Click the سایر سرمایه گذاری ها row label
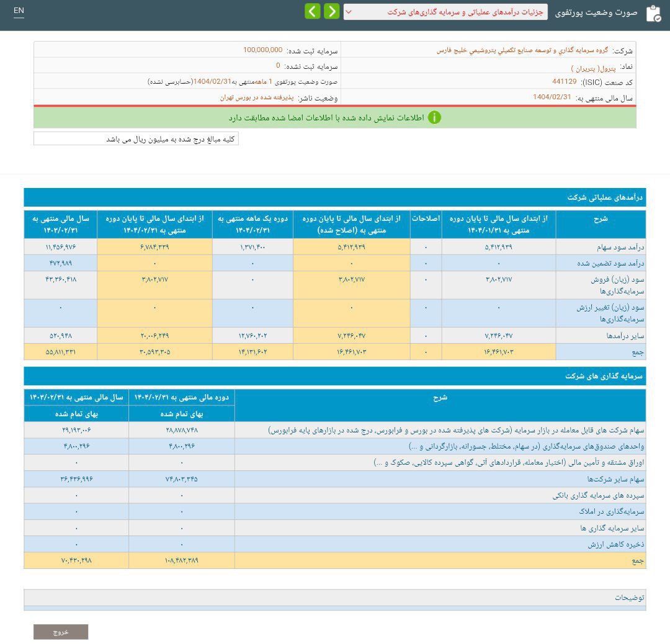The width and height of the screenshot is (670, 644). pyautogui.click(x=612, y=528)
